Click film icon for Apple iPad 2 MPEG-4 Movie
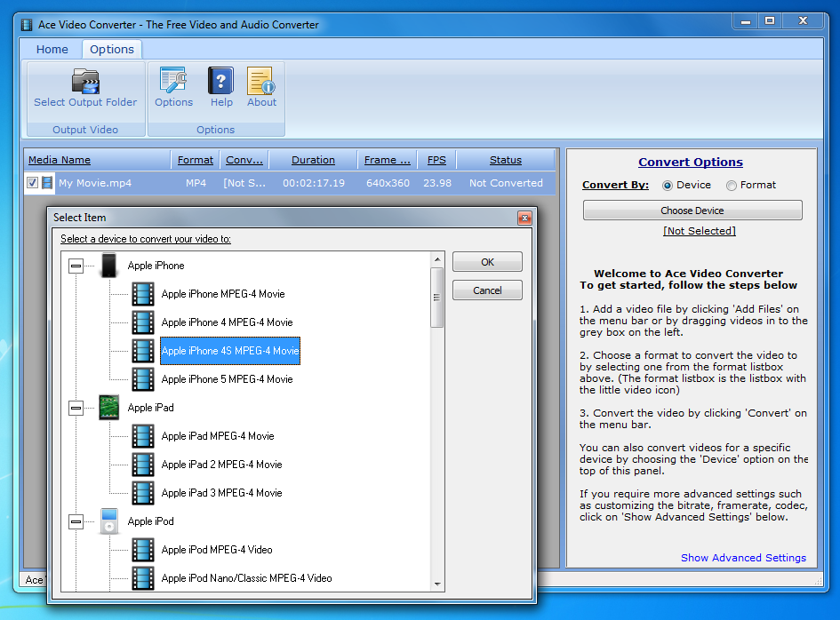The width and height of the screenshot is (840, 620). coord(143,465)
